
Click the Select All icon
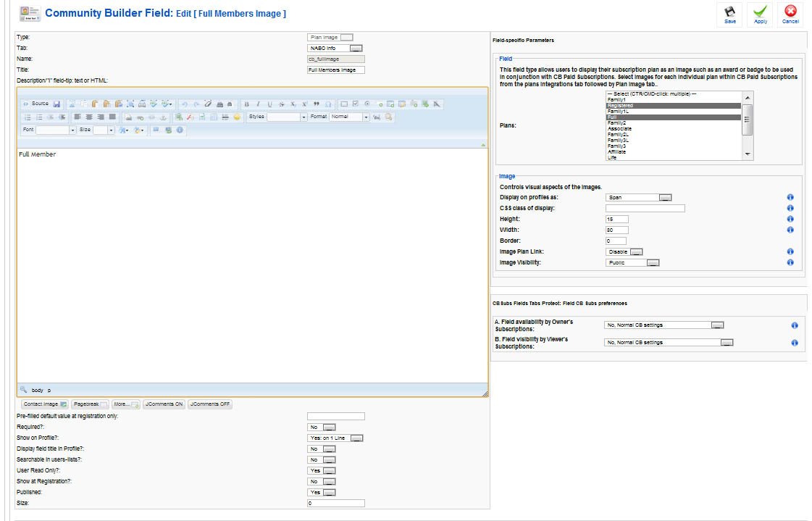130,104
